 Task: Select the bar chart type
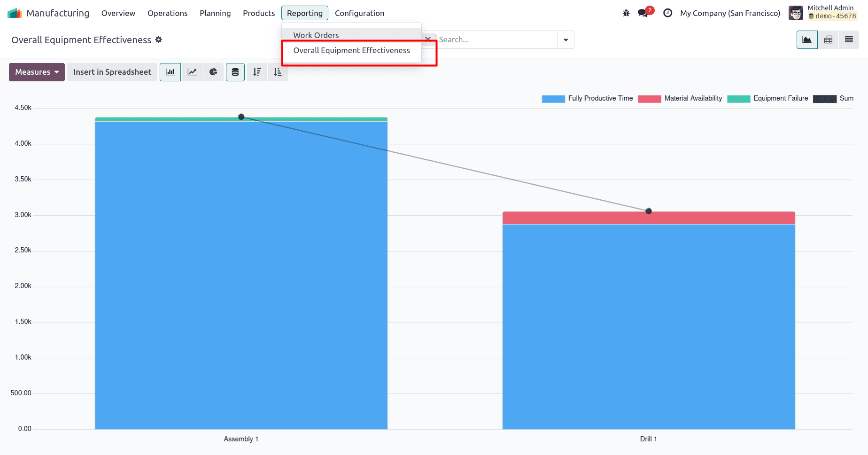click(x=170, y=72)
